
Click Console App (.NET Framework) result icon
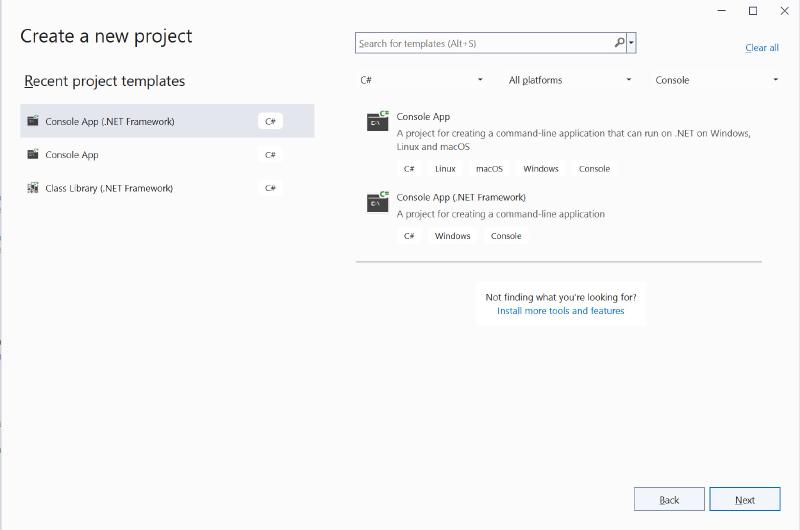378,201
